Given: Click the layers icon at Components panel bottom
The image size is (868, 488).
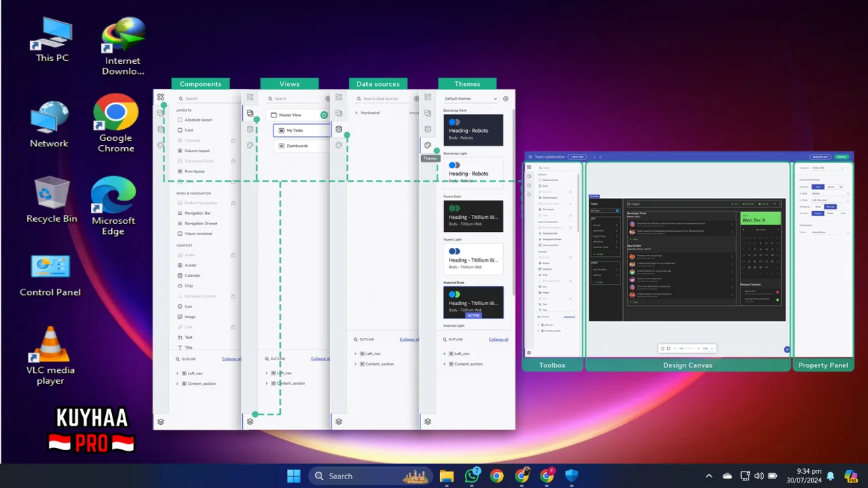Looking at the screenshot, I should coord(161,422).
